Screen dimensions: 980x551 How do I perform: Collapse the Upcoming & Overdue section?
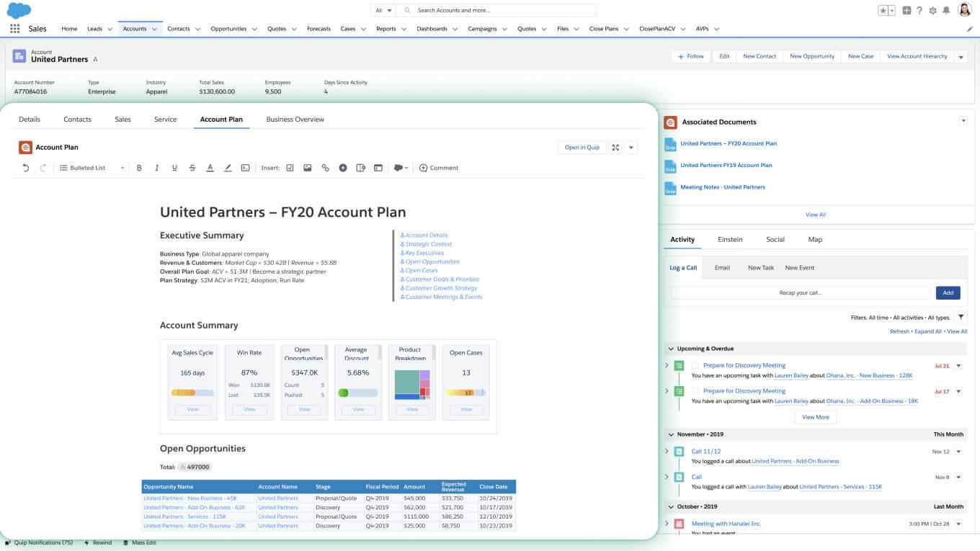click(x=671, y=349)
